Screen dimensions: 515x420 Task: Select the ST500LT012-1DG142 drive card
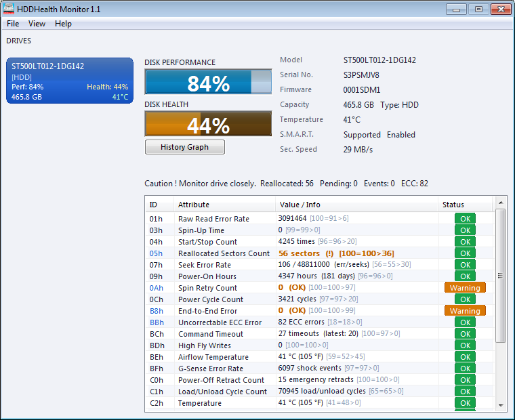tap(70, 81)
